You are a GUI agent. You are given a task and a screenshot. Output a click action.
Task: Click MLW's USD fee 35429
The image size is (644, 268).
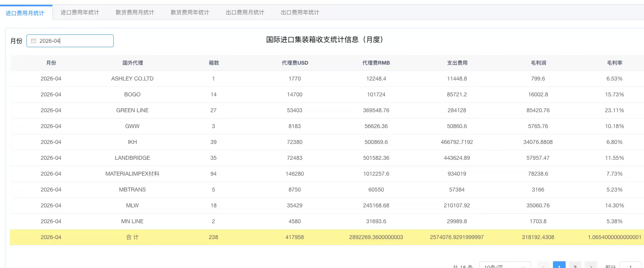point(294,205)
